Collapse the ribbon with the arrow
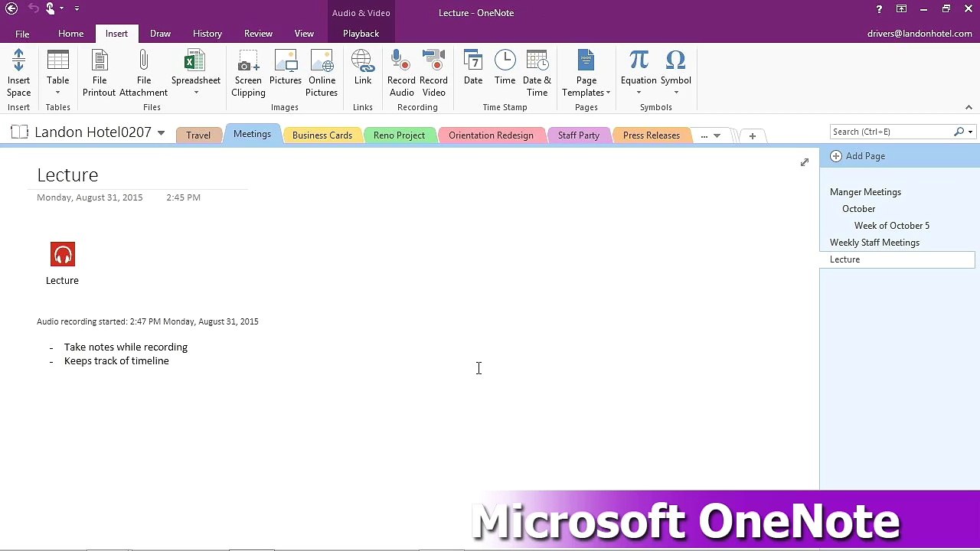Viewport: 980px width, 551px height. (969, 107)
